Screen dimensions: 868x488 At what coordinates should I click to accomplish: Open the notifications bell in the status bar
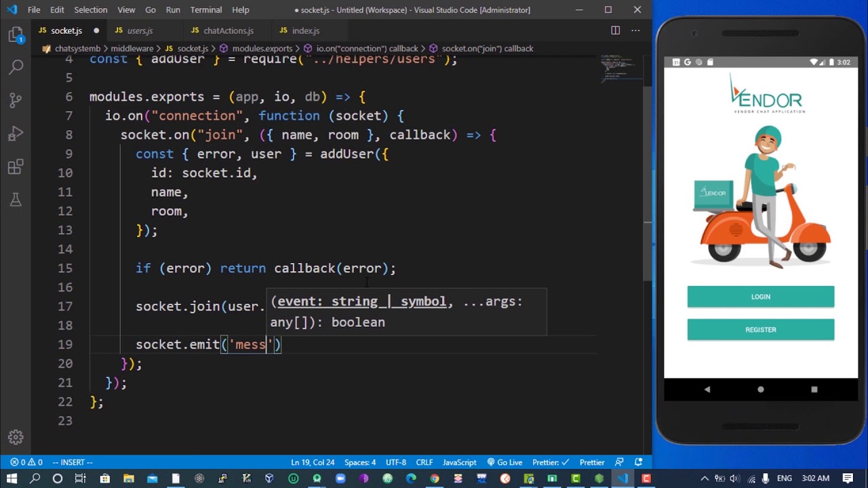pos(638,462)
